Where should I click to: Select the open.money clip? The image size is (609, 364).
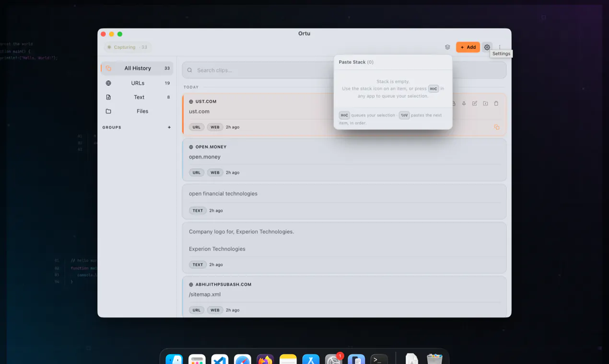344,159
